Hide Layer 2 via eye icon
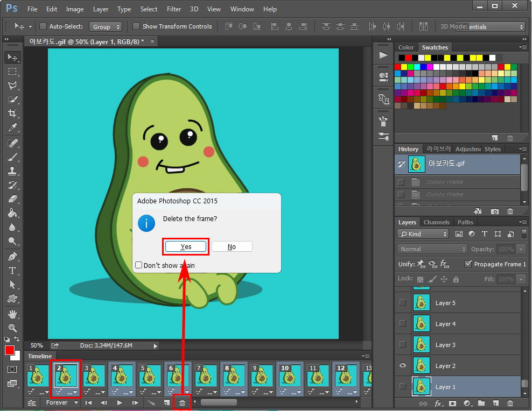The width and height of the screenshot is (532, 411). coord(403,365)
